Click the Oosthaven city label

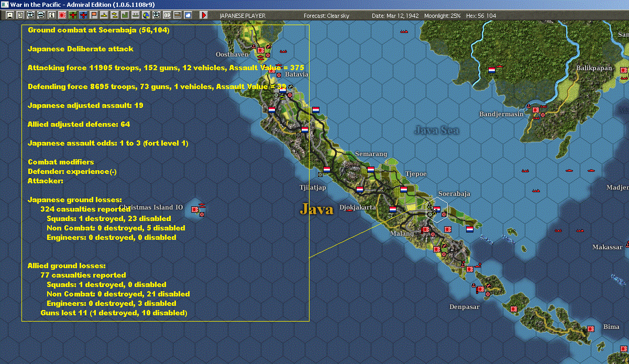point(231,54)
